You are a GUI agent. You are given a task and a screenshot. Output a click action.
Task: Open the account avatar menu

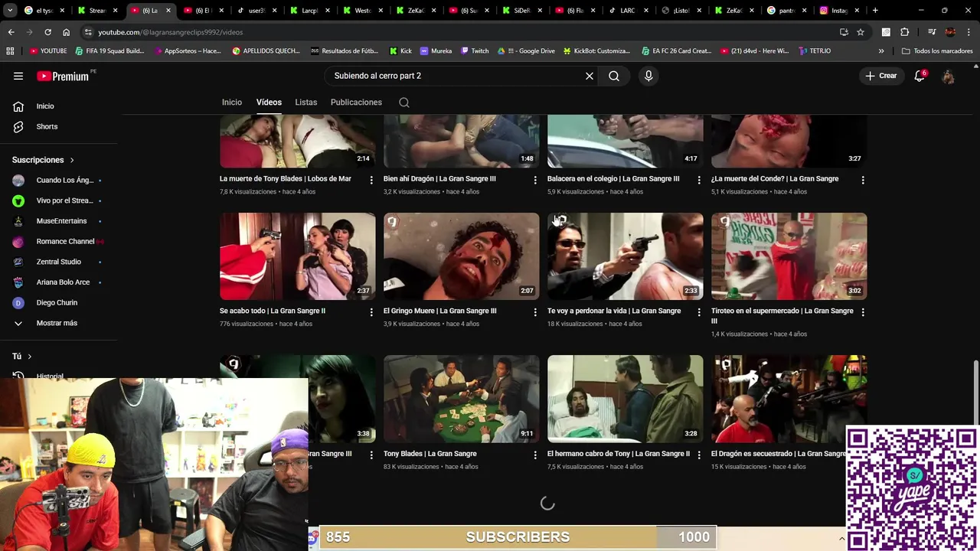click(x=948, y=76)
